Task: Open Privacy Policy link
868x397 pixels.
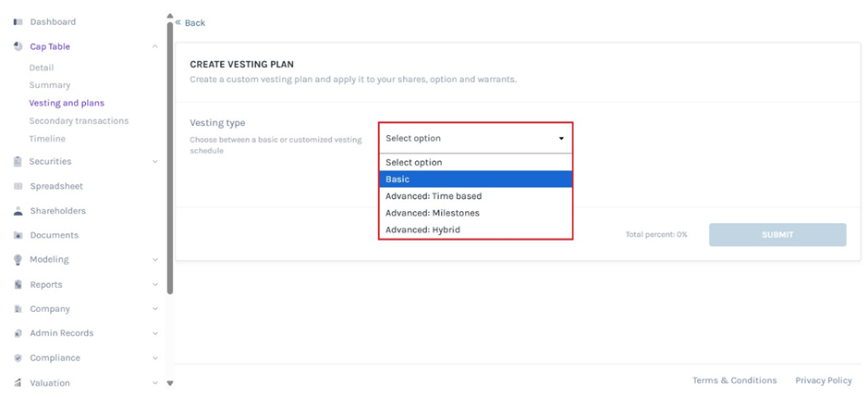Action: click(x=823, y=380)
